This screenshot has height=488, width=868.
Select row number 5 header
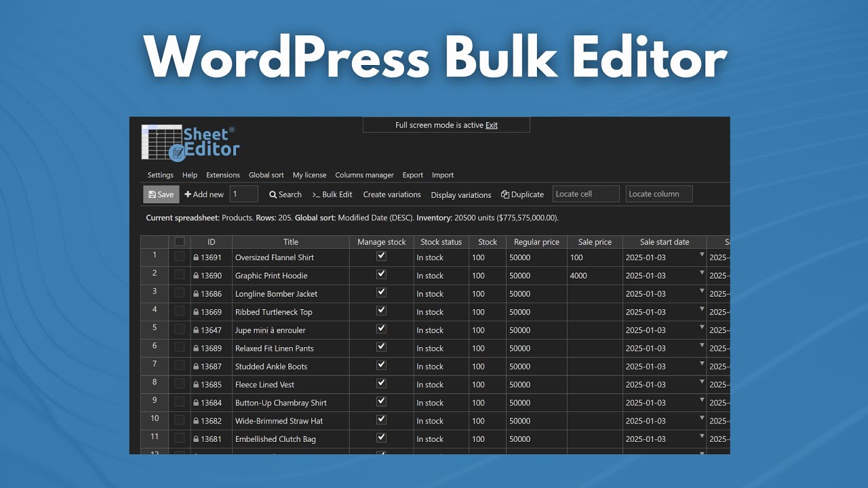(x=155, y=328)
